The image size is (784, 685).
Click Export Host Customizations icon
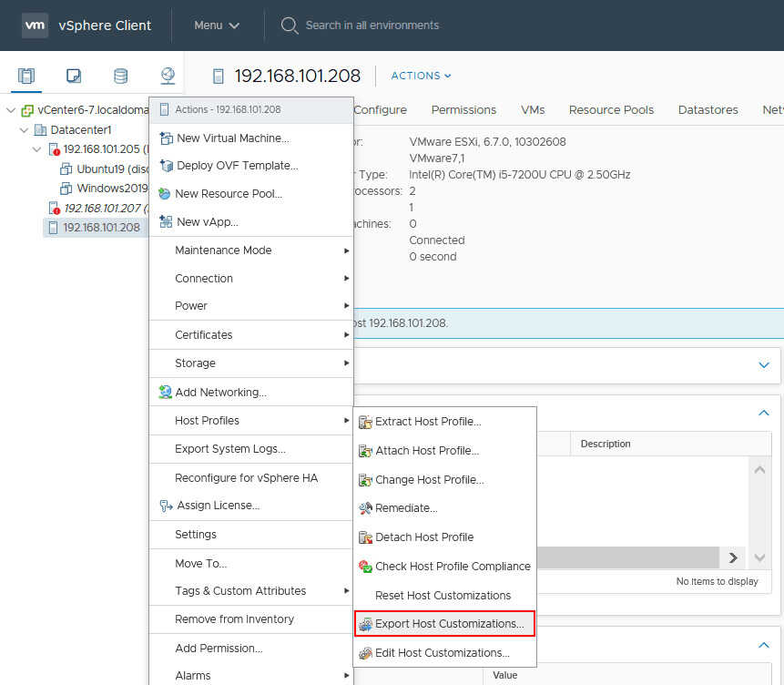click(365, 624)
